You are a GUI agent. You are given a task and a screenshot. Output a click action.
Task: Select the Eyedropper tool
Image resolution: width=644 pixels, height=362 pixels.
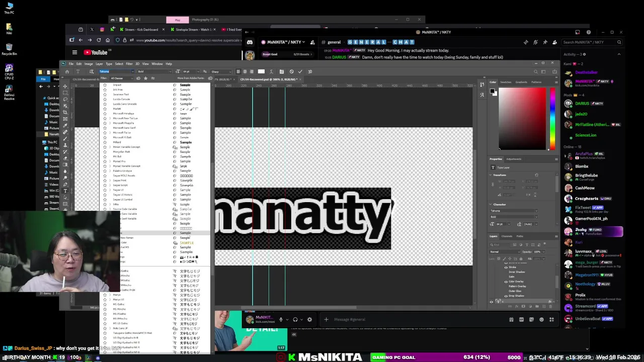[65, 125]
